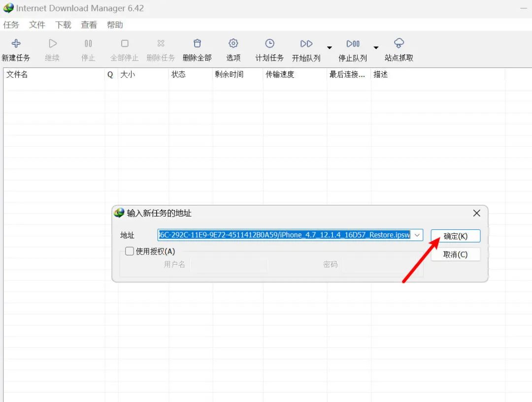Click Stop Queue (停止队列) icon

(353, 44)
